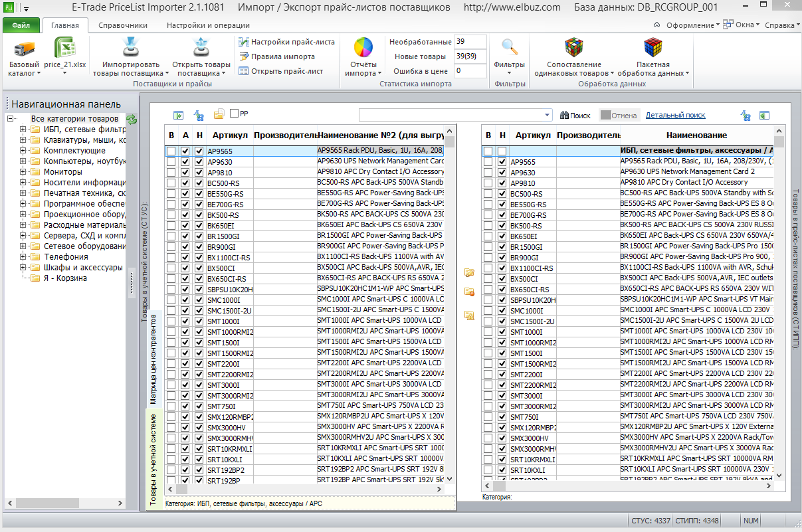The width and height of the screenshot is (802, 532).
Task: Open the Файл menu tab
Action: point(21,25)
